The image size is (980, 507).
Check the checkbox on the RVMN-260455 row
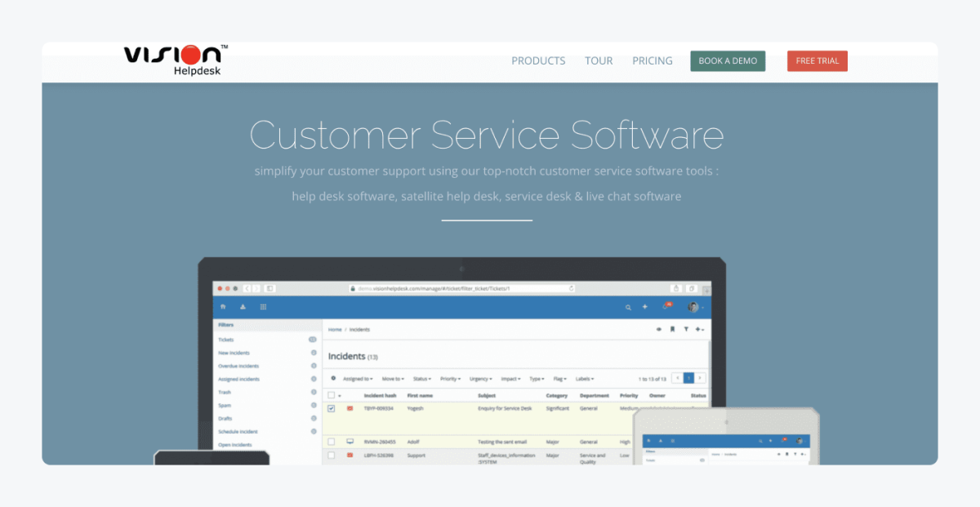(331, 441)
